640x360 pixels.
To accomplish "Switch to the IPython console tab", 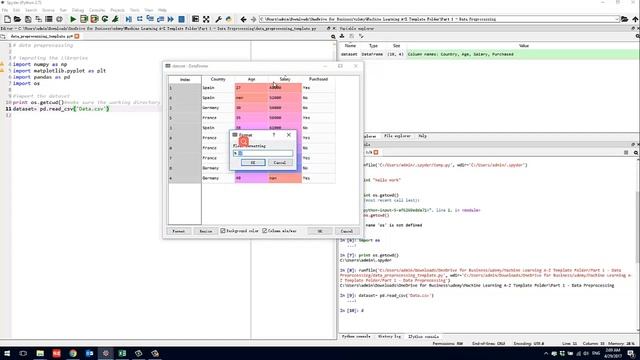I will [x=424, y=337].
